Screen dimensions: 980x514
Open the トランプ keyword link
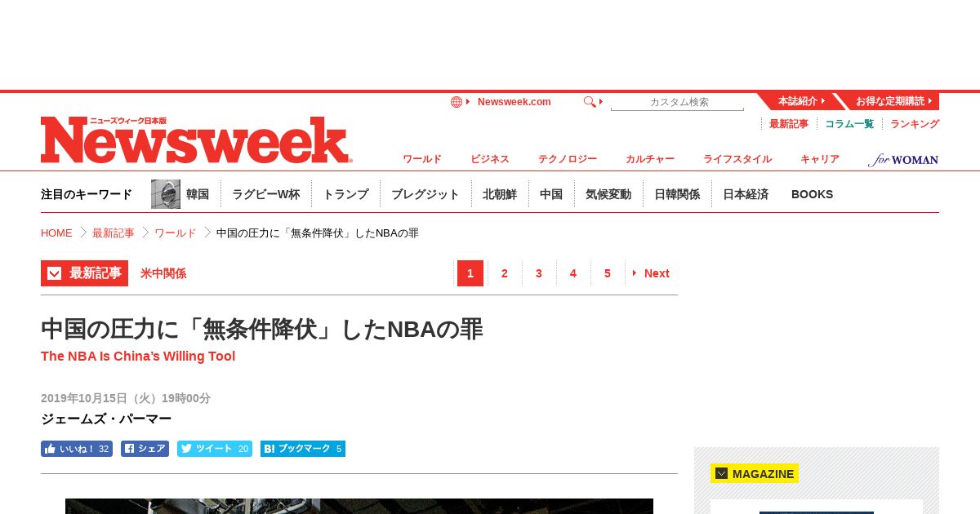point(345,194)
